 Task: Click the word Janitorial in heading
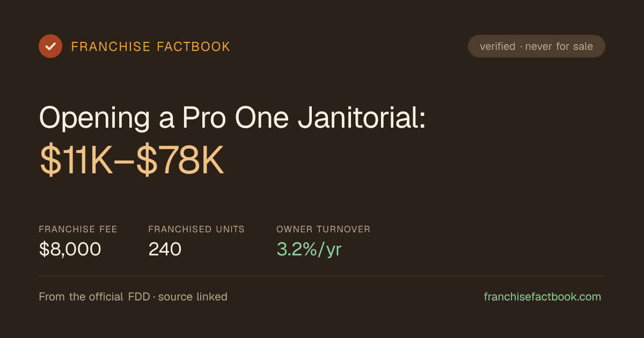tap(362, 117)
